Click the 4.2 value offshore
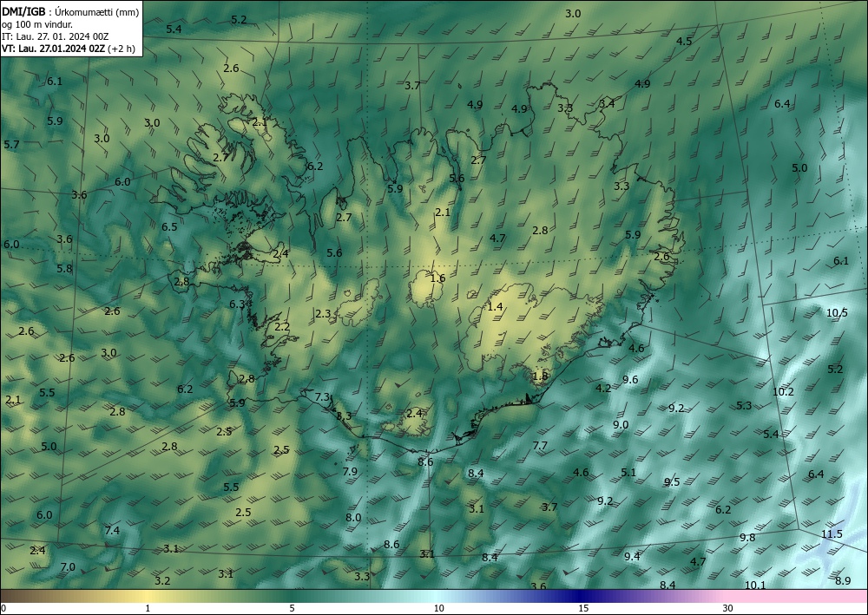868x615 pixels. coord(603,388)
